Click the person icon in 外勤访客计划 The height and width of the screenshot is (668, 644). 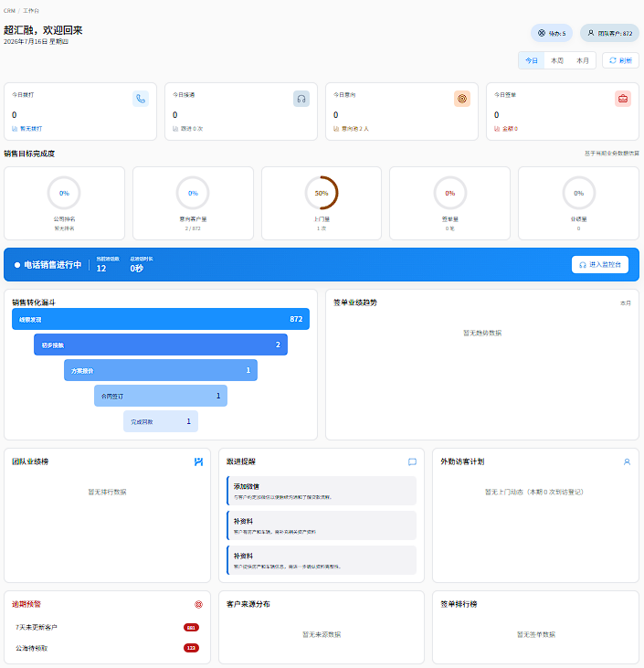point(627,461)
